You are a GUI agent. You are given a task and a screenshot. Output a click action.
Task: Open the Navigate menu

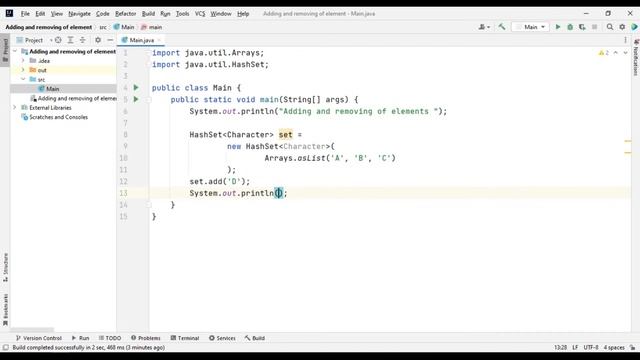tap(79, 13)
